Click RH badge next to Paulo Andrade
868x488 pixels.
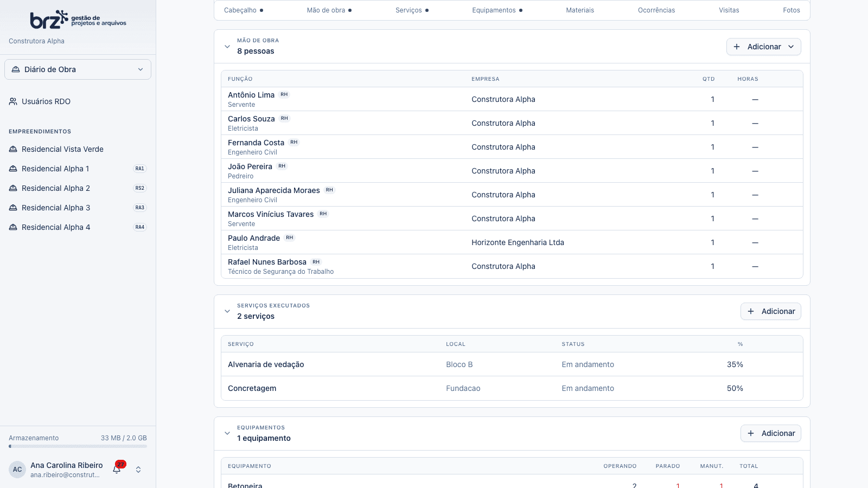pyautogui.click(x=290, y=237)
